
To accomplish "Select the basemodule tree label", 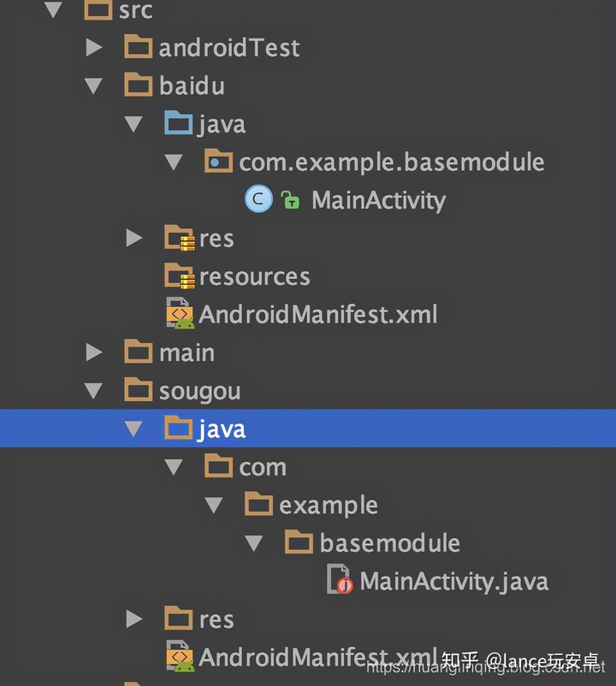I will coord(390,543).
